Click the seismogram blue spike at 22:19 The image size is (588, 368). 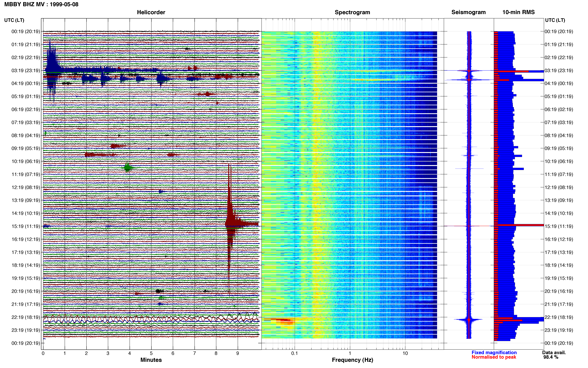[469, 320]
